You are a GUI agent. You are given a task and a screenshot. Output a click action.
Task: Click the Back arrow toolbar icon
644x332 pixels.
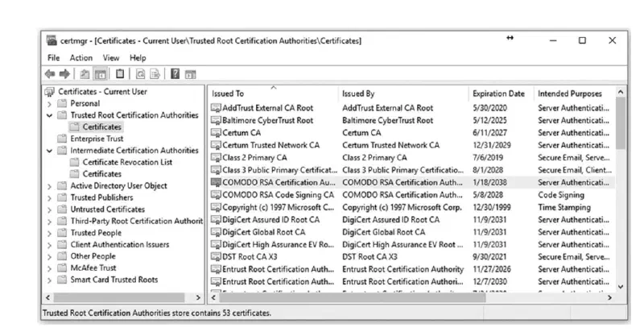[50, 74]
